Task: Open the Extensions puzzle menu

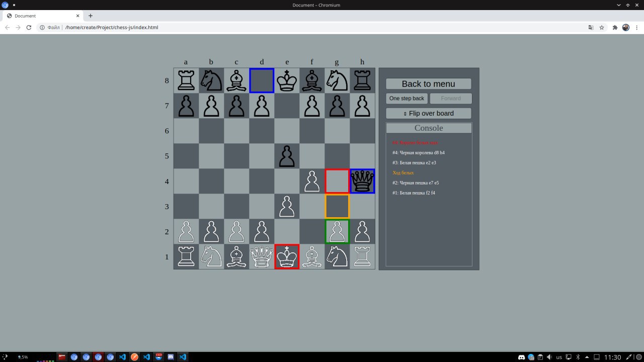Action: coord(615,27)
